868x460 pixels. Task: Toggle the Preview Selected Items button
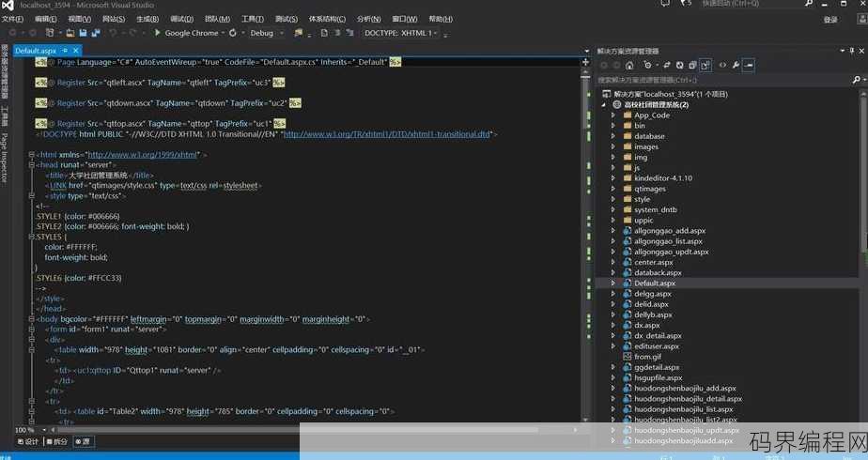(x=749, y=65)
